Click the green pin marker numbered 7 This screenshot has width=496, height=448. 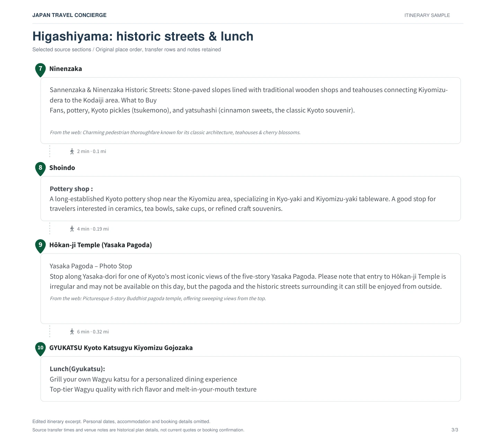(41, 70)
